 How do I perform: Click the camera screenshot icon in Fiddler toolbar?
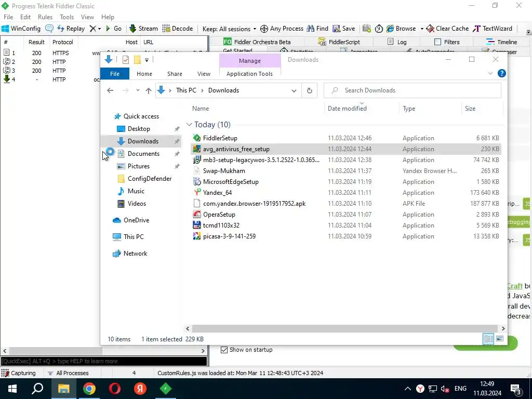point(366,29)
